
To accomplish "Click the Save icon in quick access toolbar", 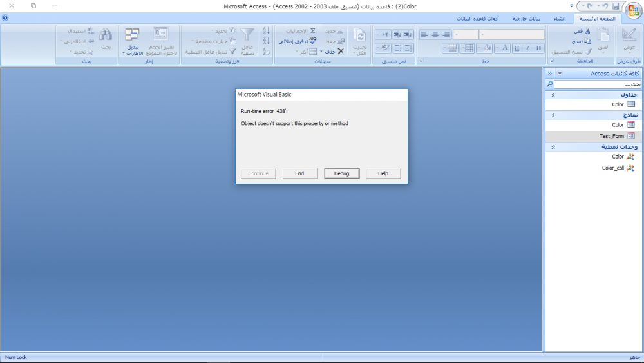I will tap(616, 6).
